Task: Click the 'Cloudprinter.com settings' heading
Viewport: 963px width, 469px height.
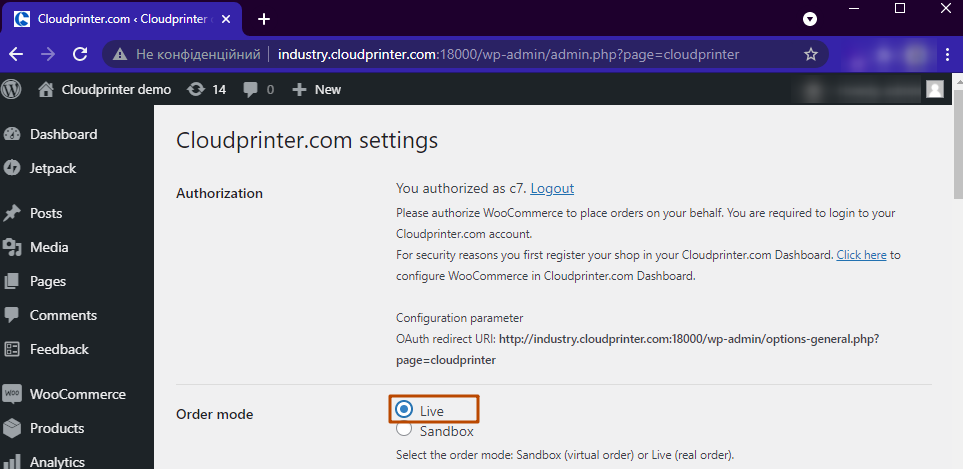Action: pos(307,141)
